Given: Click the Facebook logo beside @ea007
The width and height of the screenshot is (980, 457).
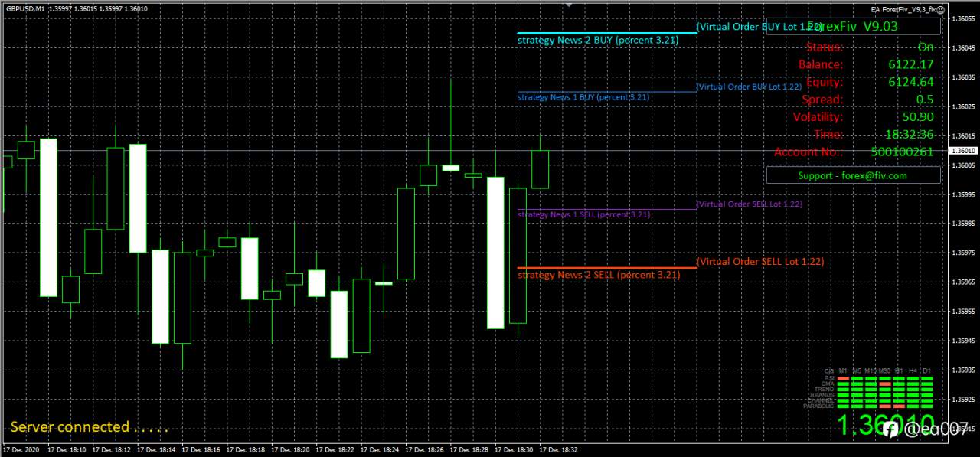Looking at the screenshot, I should [889, 430].
